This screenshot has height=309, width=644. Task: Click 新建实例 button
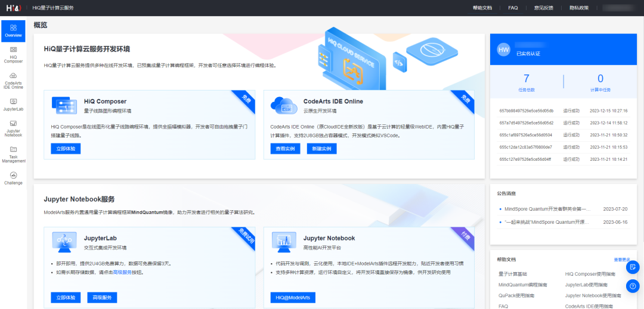pos(321,148)
